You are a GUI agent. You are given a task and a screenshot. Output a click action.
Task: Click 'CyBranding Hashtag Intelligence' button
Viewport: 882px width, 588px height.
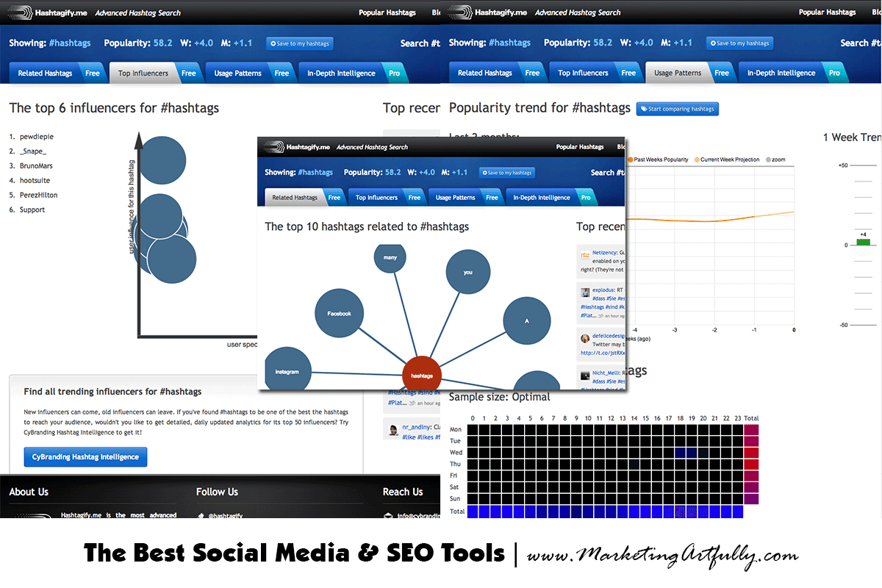click(86, 457)
